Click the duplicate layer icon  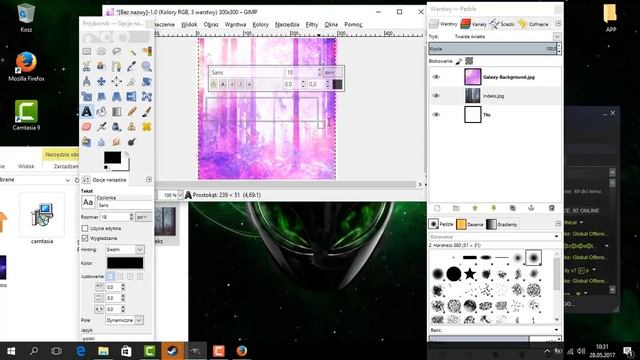coord(513,208)
